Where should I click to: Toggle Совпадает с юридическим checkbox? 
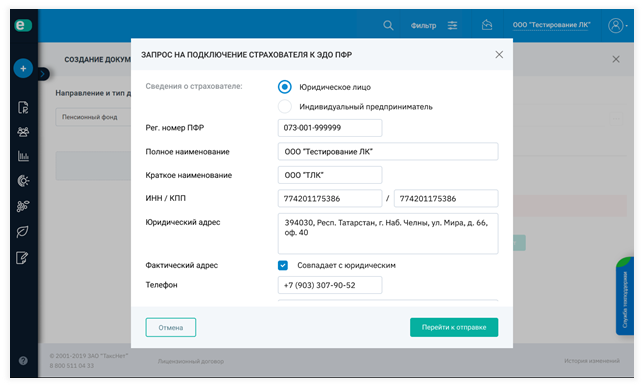pyautogui.click(x=283, y=265)
